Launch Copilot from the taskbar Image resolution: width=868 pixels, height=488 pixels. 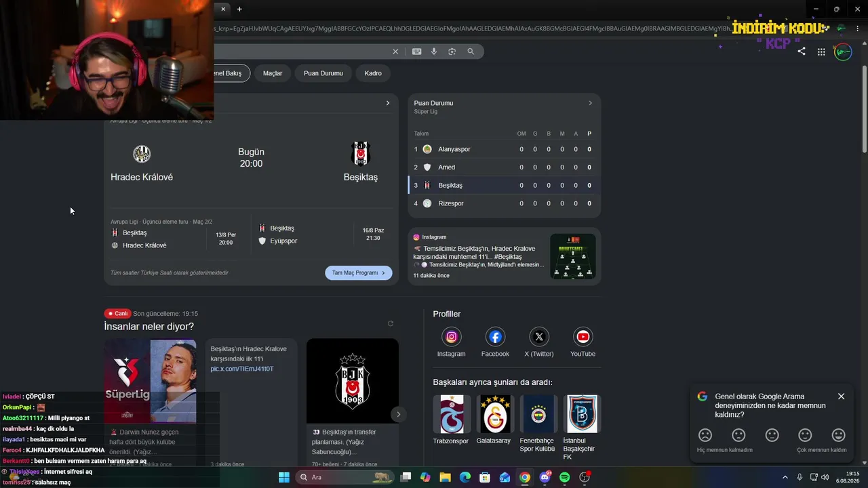pos(425,477)
